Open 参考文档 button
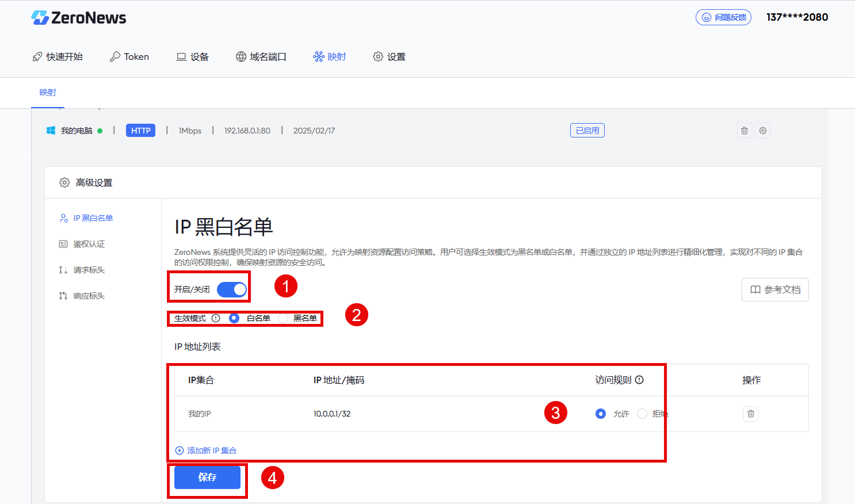Viewport: 855px width, 504px height. click(x=775, y=289)
